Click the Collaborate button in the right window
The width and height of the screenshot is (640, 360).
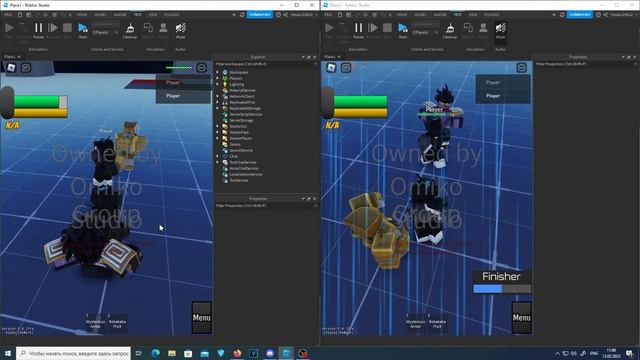[580, 15]
